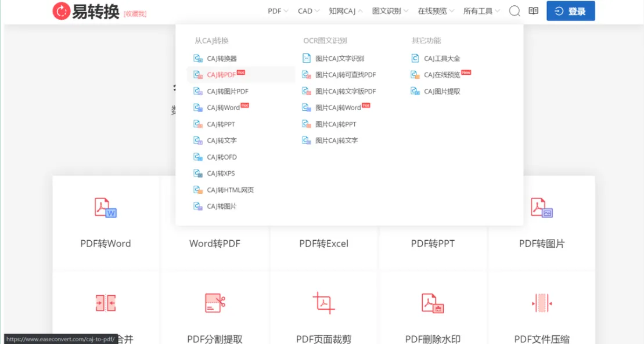Expand the CAD menu in navigation bar
Image resolution: width=644 pixels, height=344 pixels.
(308, 11)
